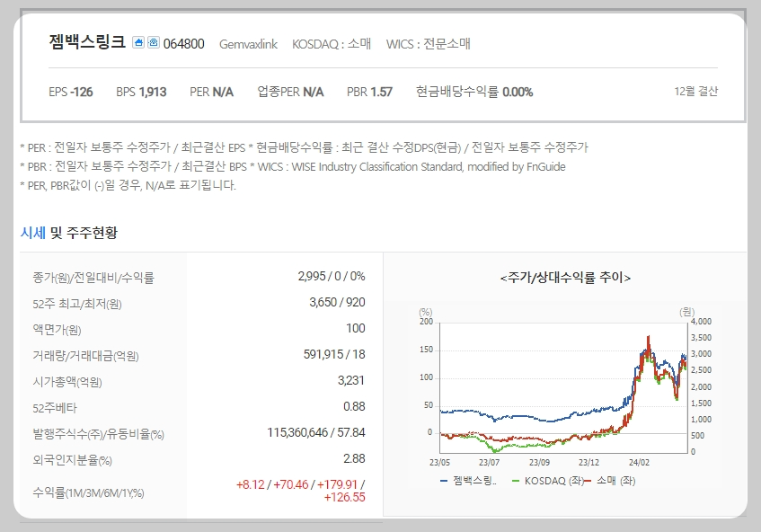This screenshot has width=761, height=532.
Task: Click the 23/05 chart axis label
Action: tap(439, 463)
